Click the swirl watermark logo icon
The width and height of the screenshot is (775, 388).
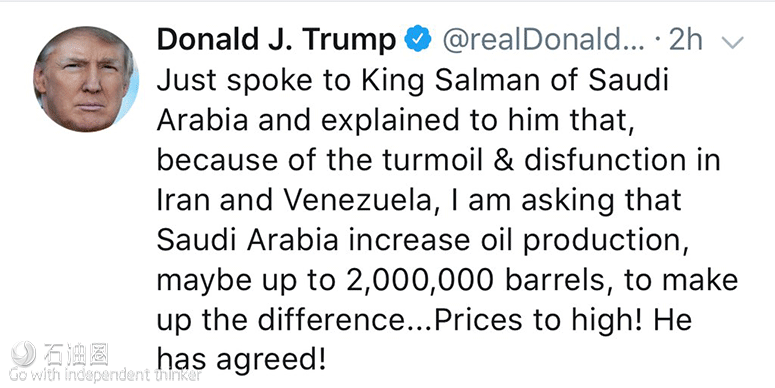click(x=23, y=354)
